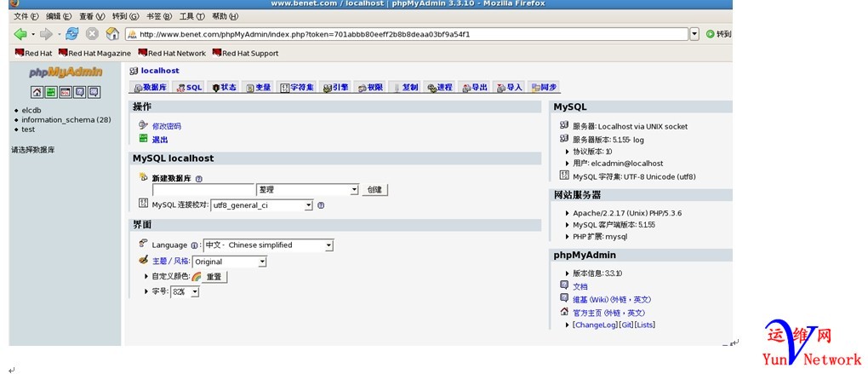Open the 查看 menu

[x=92, y=17]
